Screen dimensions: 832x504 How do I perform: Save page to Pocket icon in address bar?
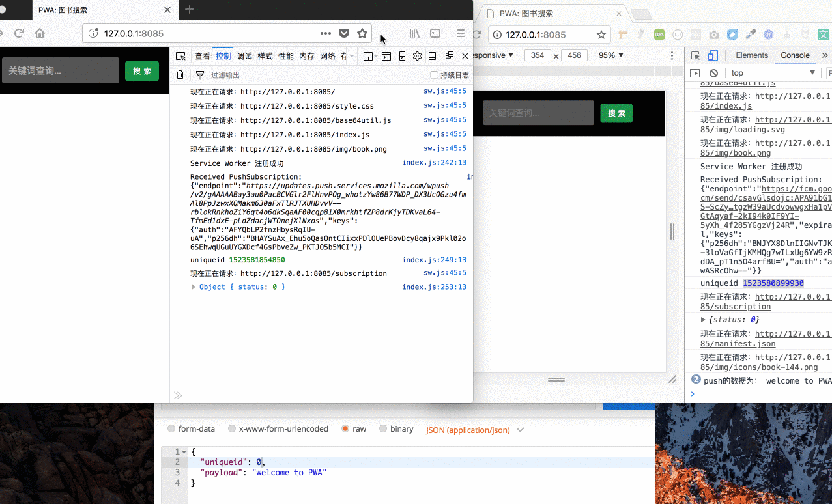(344, 34)
